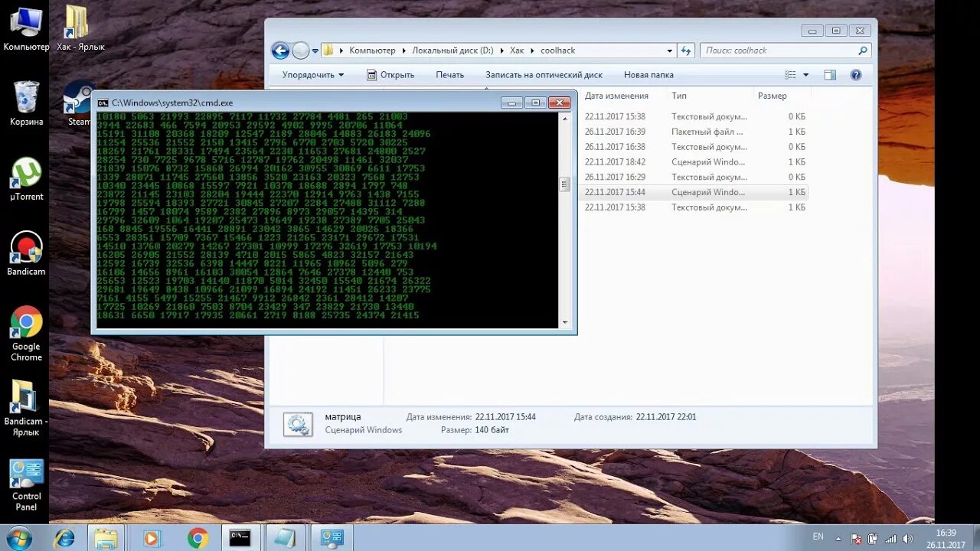Click Записать на оптический диск

(544, 75)
